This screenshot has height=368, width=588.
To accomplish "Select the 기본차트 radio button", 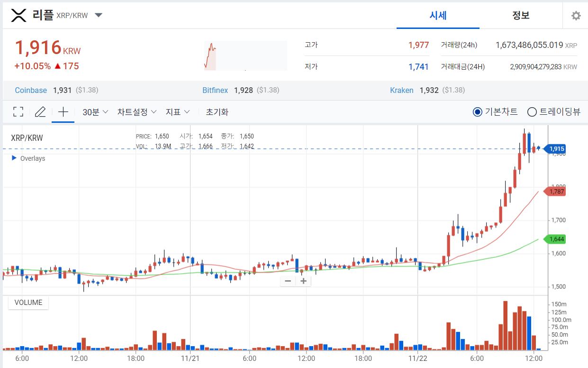I will (x=478, y=112).
